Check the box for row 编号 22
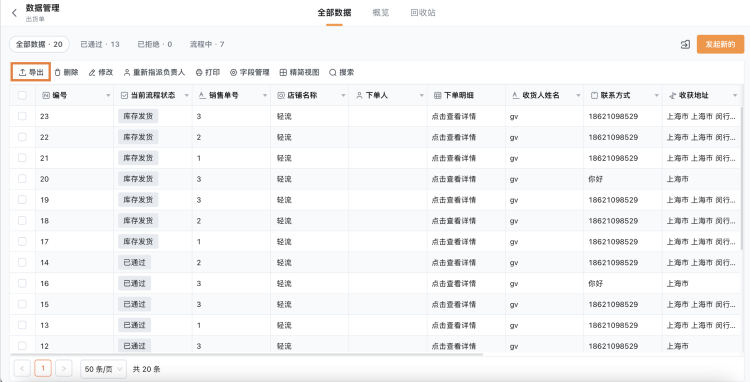Image resolution: width=750 pixels, height=382 pixels. point(22,137)
